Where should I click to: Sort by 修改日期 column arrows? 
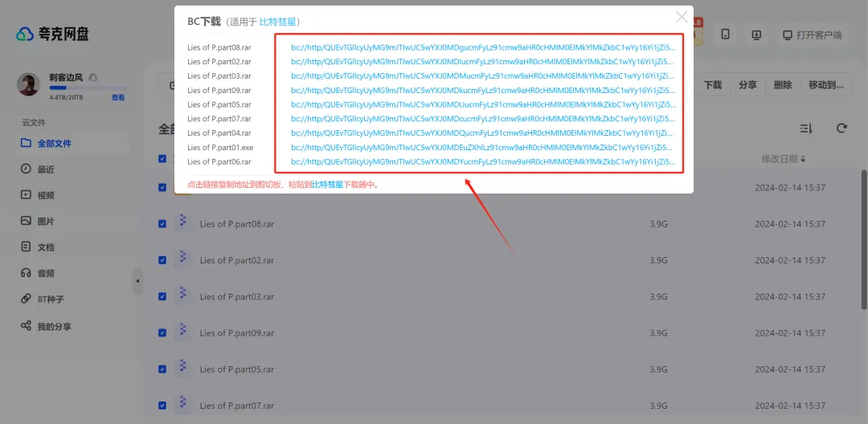coord(803,159)
